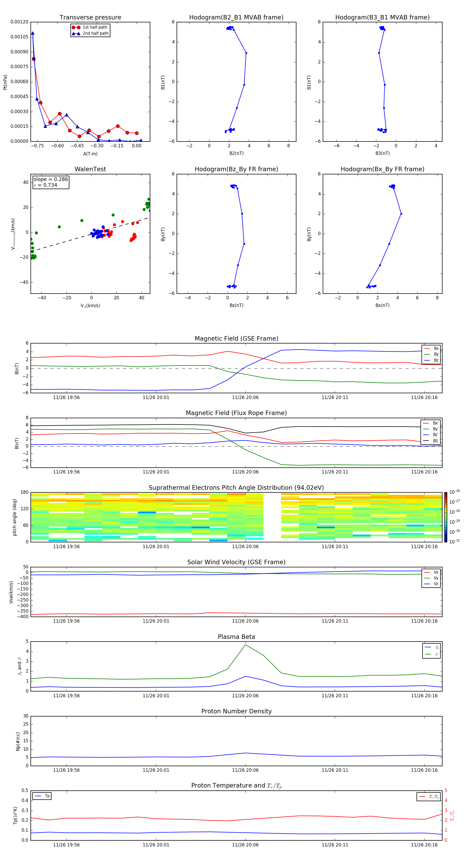Click the 'r = 0.734' annotation
Screen dimensions: 473x868
[x=45, y=185]
